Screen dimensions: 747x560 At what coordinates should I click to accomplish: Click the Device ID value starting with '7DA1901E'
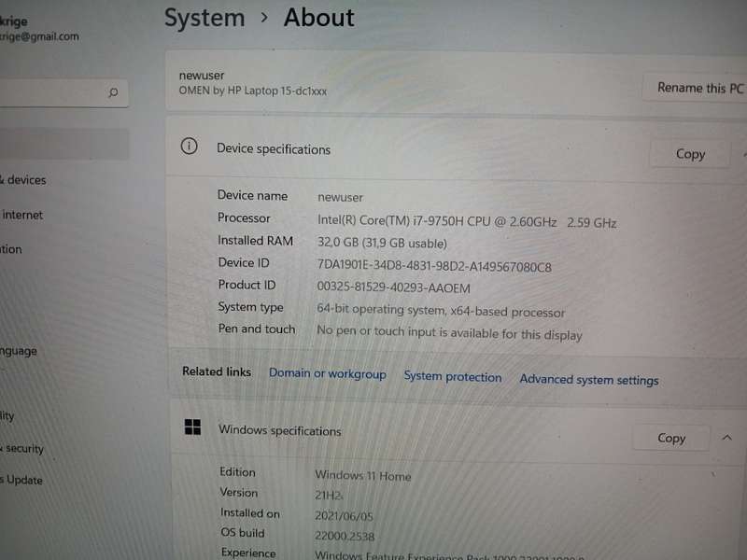tap(434, 266)
